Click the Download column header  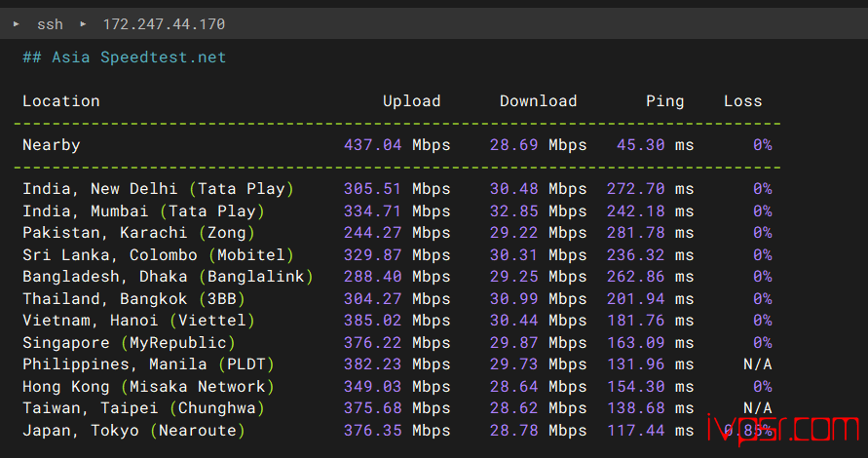point(538,100)
